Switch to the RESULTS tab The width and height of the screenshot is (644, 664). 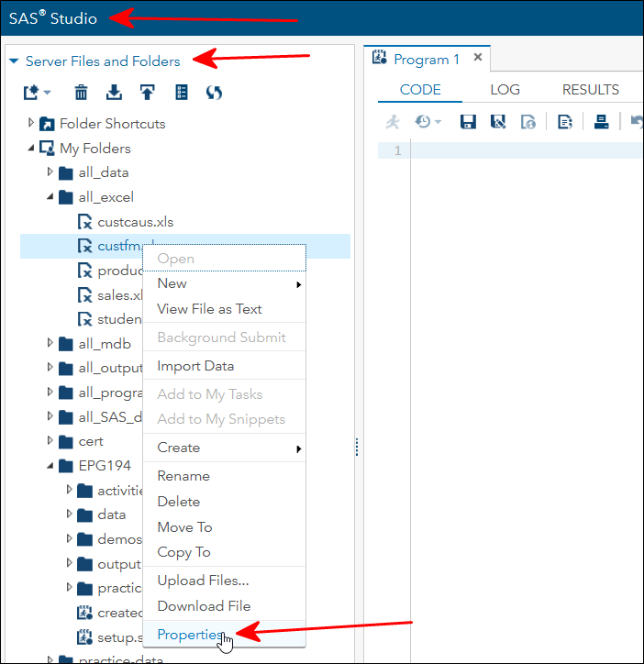click(x=591, y=90)
